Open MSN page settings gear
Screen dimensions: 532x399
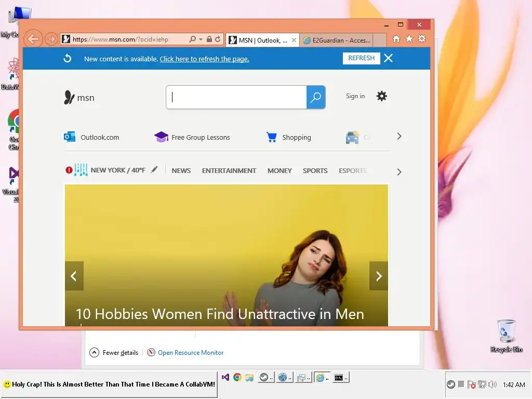(x=382, y=96)
